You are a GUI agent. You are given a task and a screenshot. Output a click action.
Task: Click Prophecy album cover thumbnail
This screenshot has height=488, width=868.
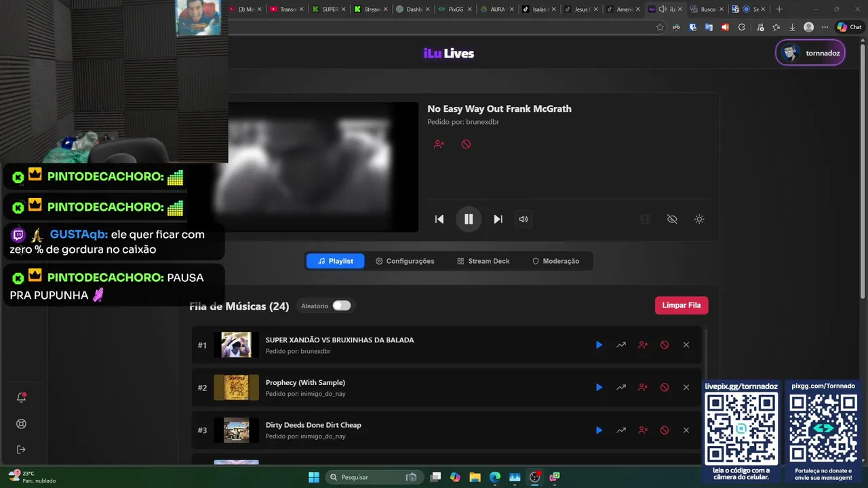coord(236,388)
